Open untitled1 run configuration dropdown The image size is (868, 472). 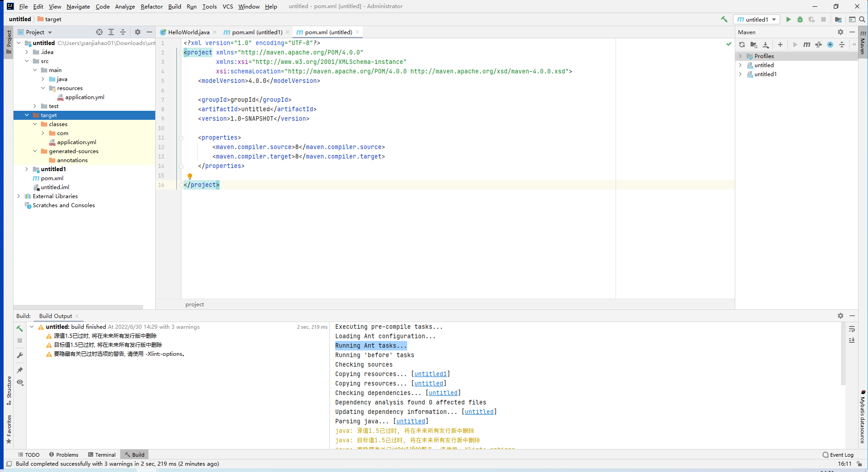coord(757,19)
